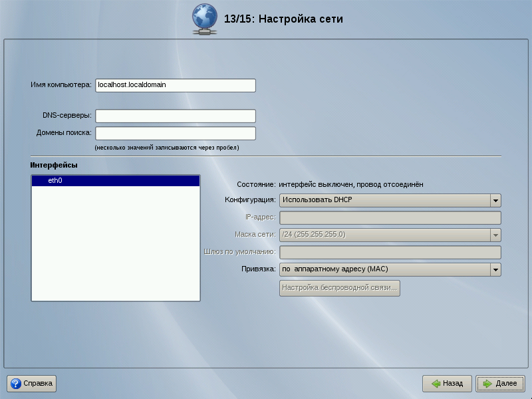
Task: Click the green left arrow icon beside Назад
Action: click(x=436, y=384)
